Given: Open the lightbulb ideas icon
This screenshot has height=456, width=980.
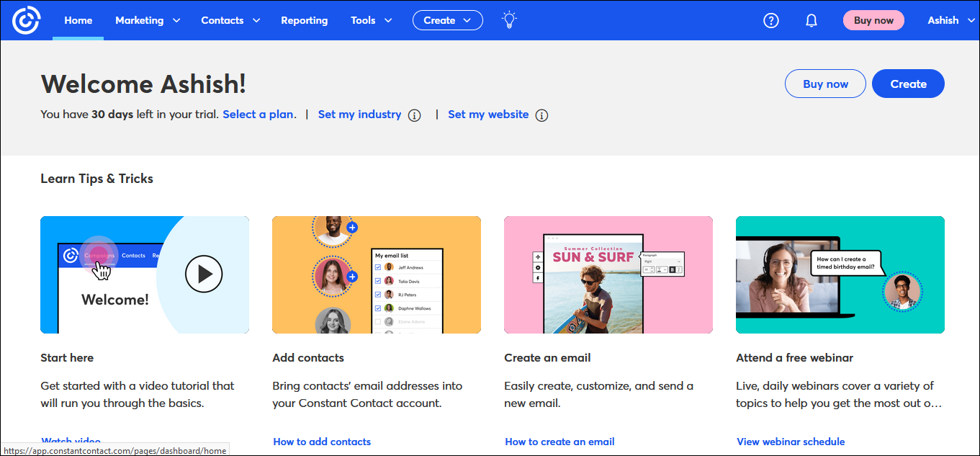Looking at the screenshot, I should pyautogui.click(x=510, y=20).
